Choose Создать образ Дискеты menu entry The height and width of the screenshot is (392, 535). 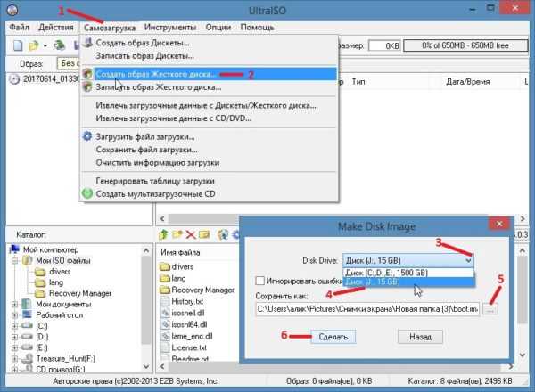(210, 43)
